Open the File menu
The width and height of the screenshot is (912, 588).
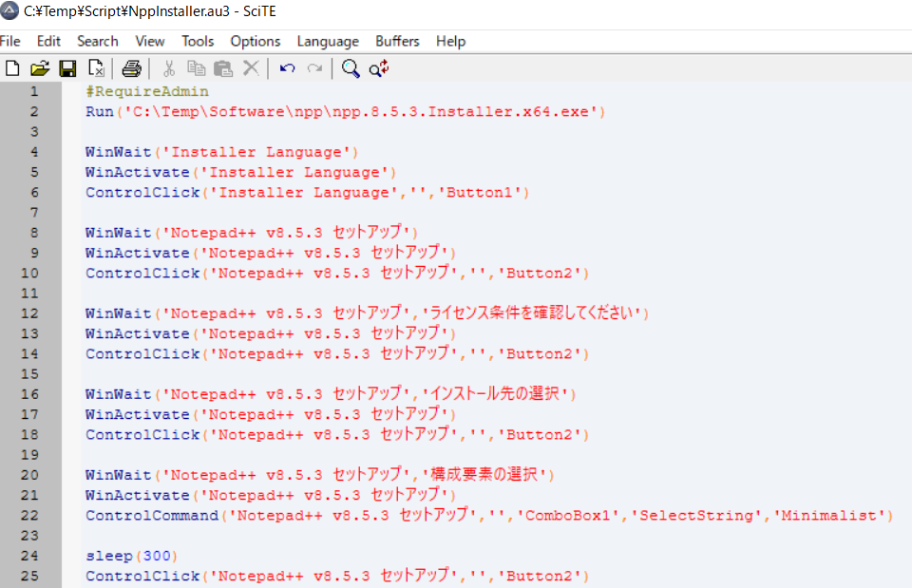tap(10, 41)
